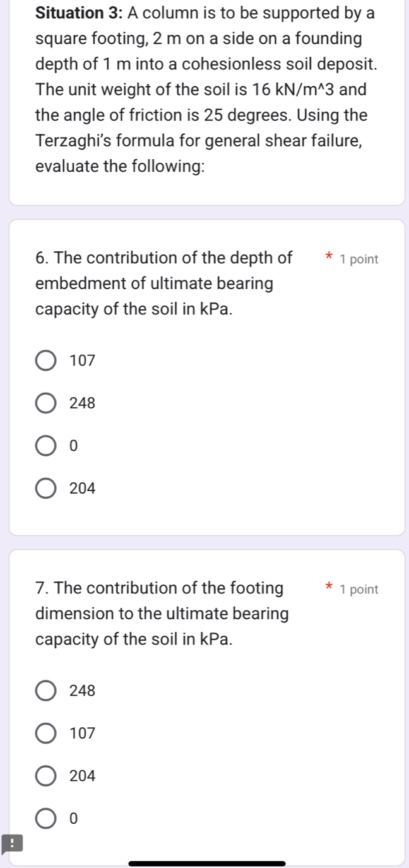Tap the '204' option label in question 6
This screenshot has width=409, height=868.
click(83, 488)
